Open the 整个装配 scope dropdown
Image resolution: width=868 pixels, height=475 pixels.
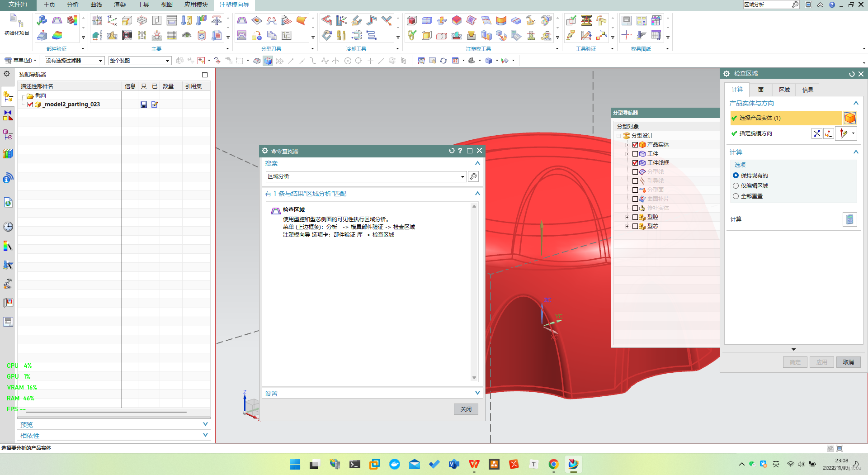(x=140, y=61)
